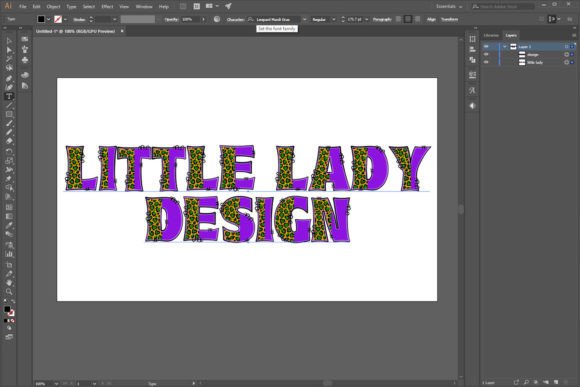Viewport: 580px width, 387px height.
Task: Toggle visibility of the design sublayer
Action: [x=486, y=54]
